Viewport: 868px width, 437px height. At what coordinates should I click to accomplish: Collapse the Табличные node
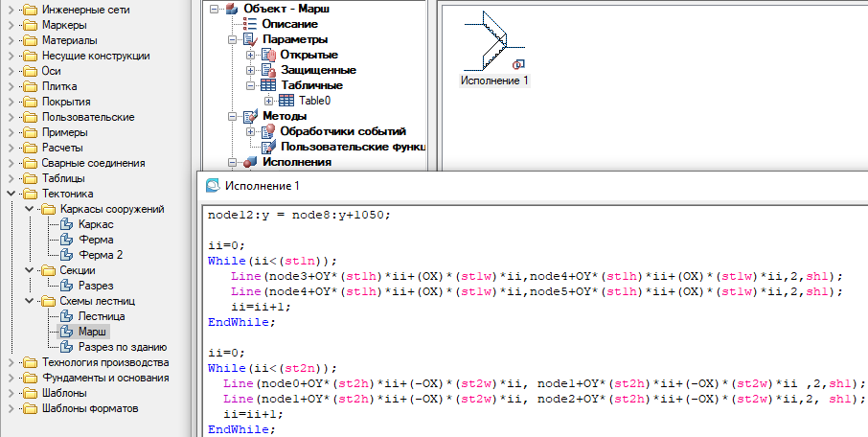[250, 85]
